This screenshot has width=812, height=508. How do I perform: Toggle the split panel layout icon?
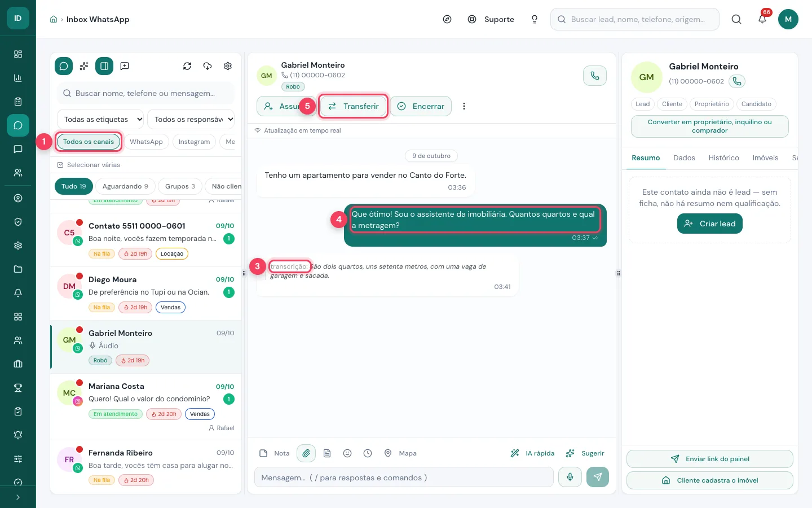pyautogui.click(x=104, y=66)
